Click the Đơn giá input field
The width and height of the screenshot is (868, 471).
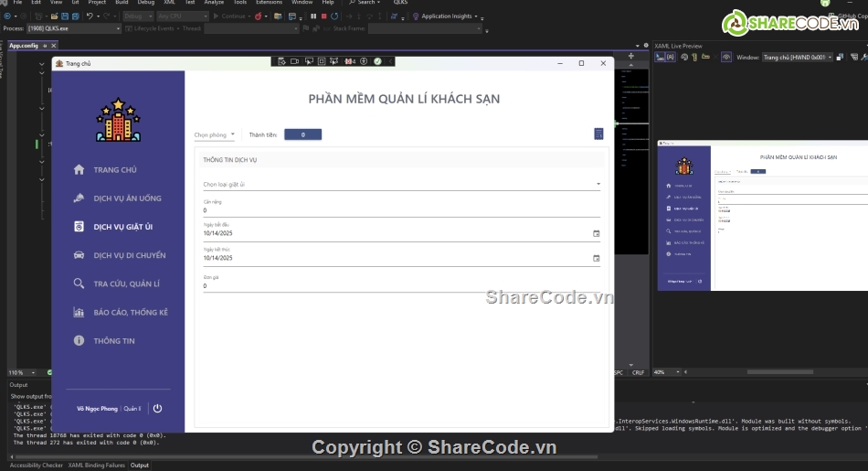pos(402,286)
